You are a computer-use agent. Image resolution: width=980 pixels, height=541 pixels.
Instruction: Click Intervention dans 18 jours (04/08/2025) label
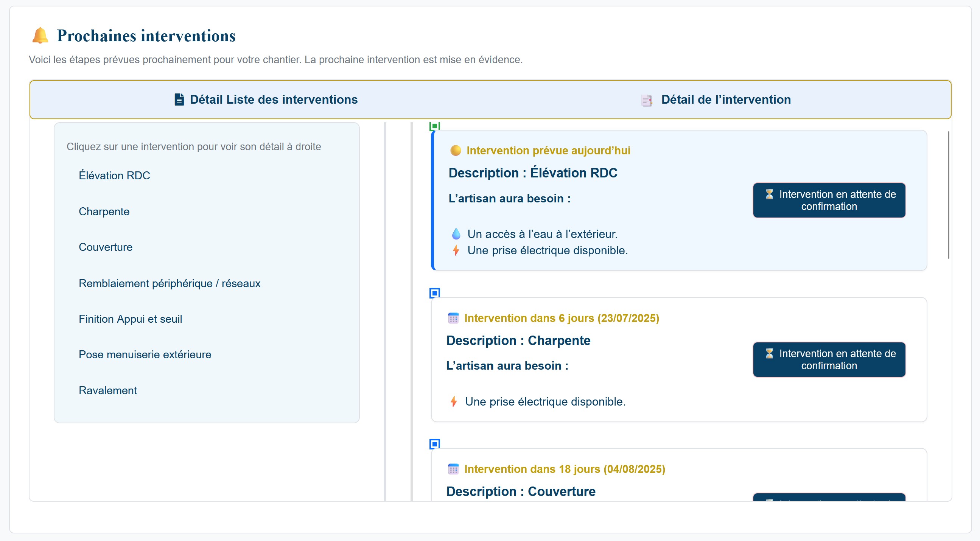[x=565, y=469]
